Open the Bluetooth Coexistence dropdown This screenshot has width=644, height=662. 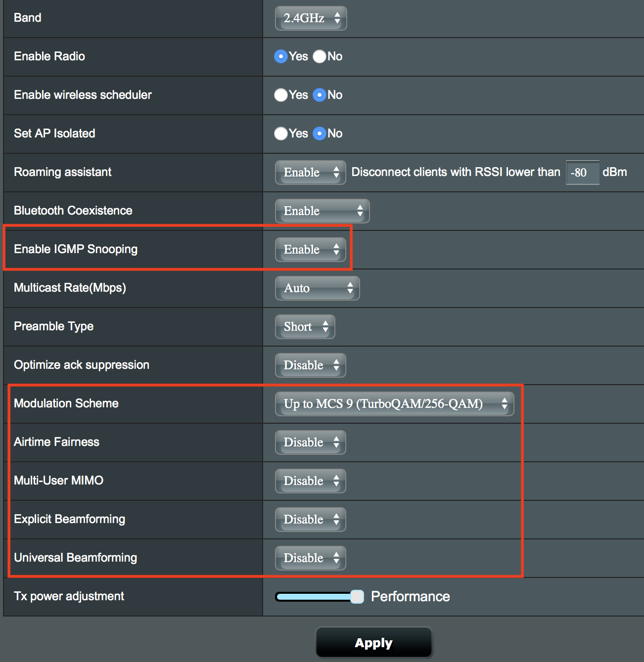[x=322, y=211]
